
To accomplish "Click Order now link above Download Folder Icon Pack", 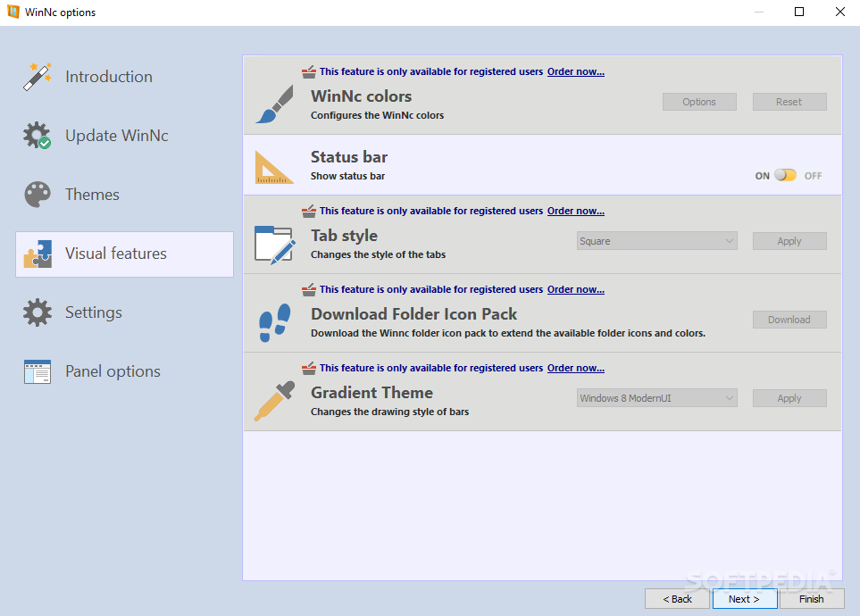I will pyautogui.click(x=576, y=289).
